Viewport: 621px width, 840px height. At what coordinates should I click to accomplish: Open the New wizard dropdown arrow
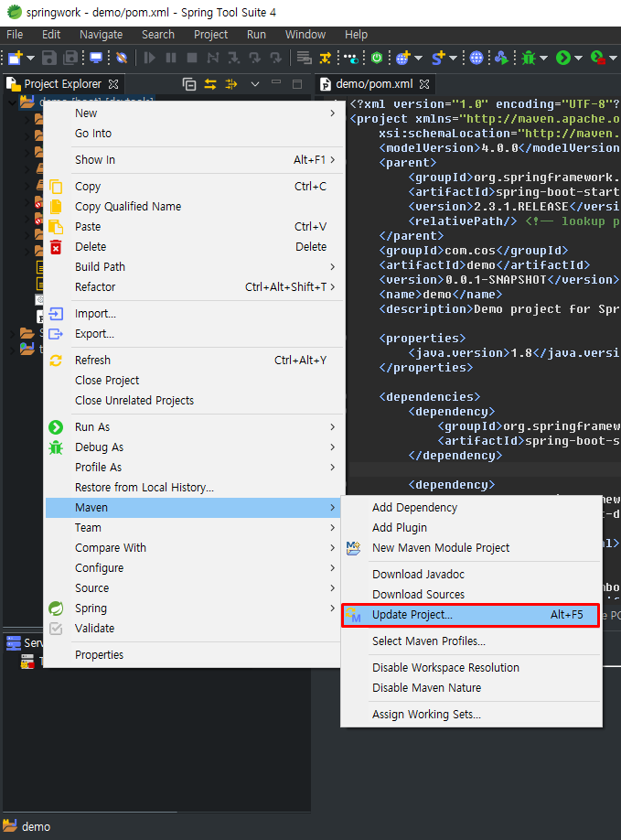(30, 58)
